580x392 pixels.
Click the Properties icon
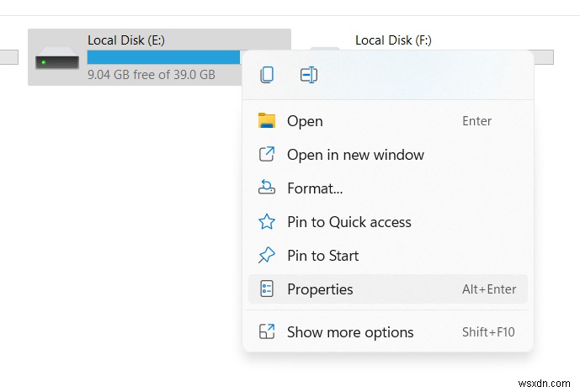[267, 289]
